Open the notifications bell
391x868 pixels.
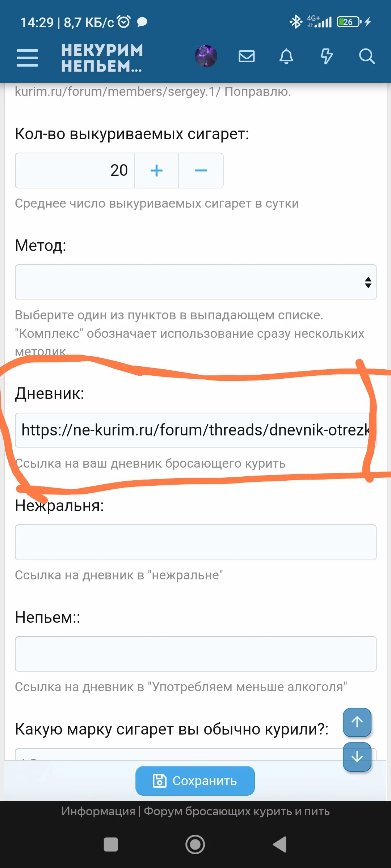(x=286, y=56)
